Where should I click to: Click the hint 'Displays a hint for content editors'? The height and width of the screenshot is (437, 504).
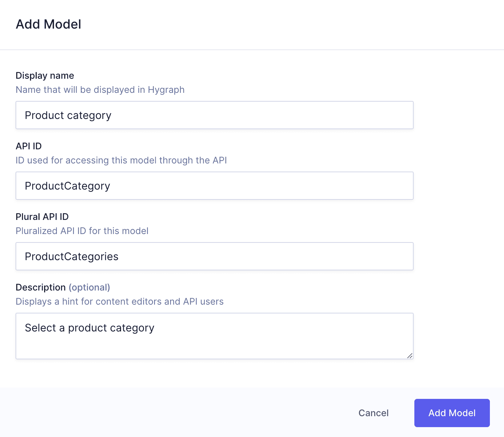click(119, 301)
